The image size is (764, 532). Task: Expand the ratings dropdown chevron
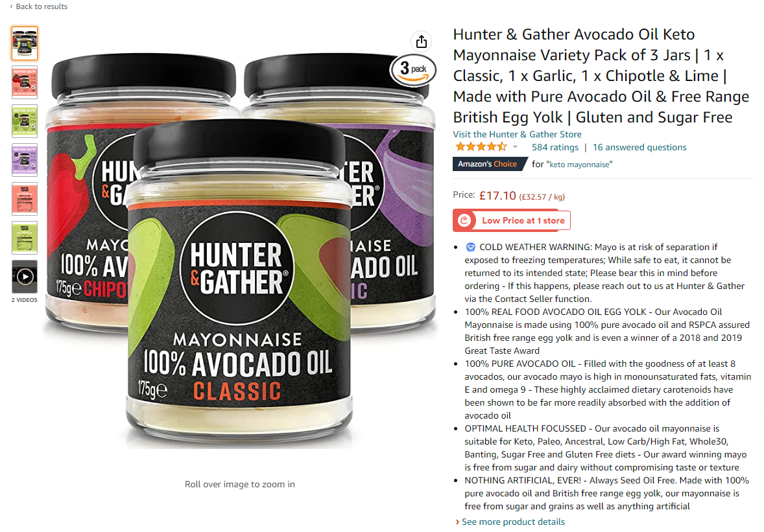[x=516, y=146]
